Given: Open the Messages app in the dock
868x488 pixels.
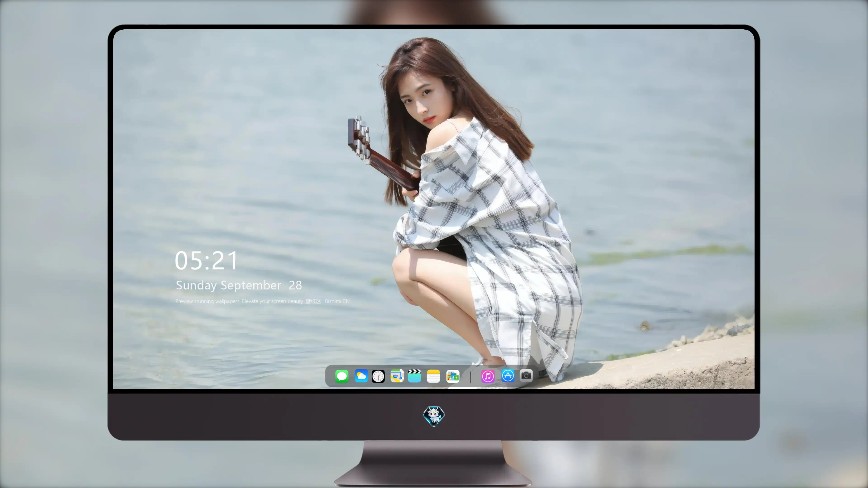Looking at the screenshot, I should [342, 376].
